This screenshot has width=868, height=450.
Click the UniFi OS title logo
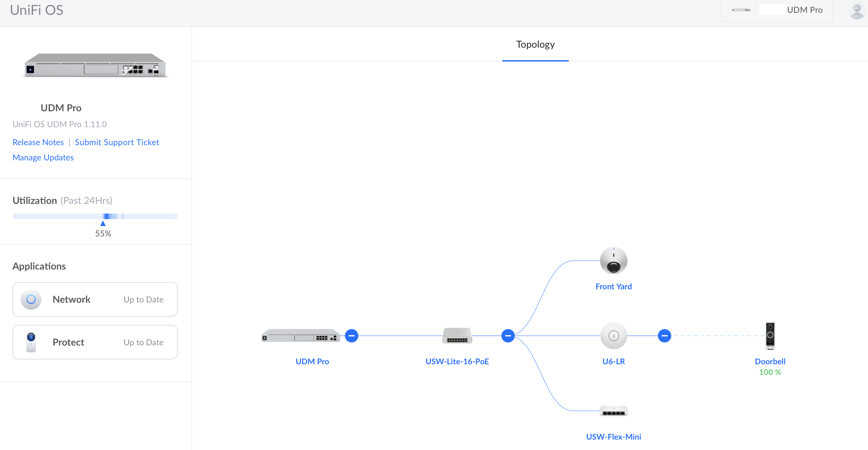click(x=37, y=10)
